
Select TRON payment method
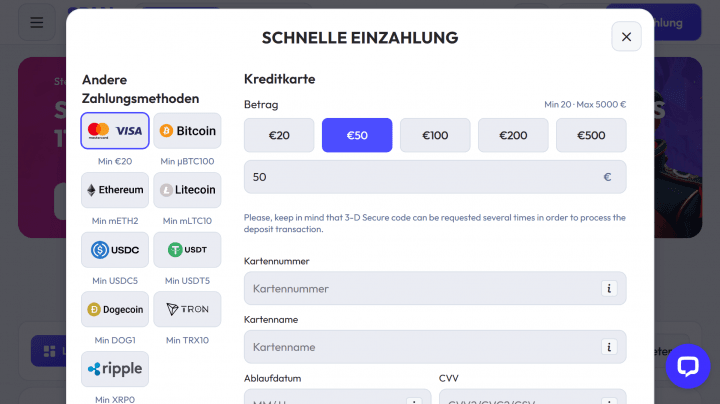(187, 309)
